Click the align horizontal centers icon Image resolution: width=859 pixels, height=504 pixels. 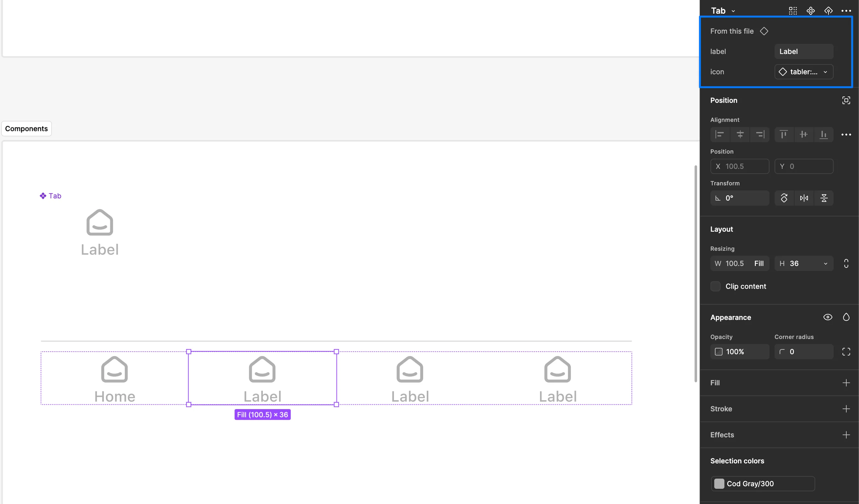(740, 134)
